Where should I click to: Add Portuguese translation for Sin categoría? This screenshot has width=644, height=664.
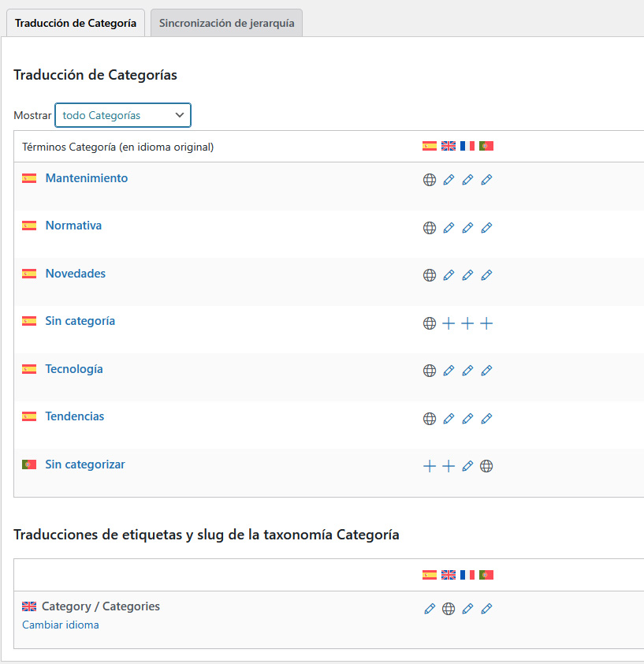[486, 323]
